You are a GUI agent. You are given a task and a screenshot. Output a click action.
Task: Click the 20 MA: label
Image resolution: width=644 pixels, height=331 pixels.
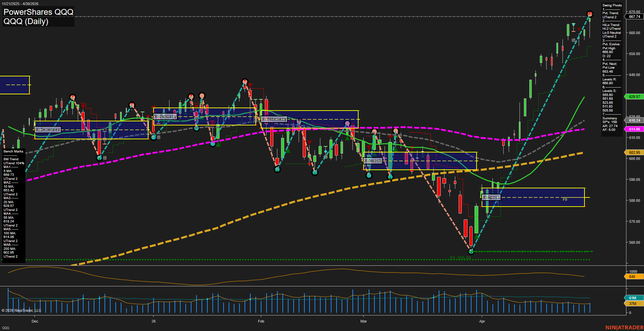(9, 202)
